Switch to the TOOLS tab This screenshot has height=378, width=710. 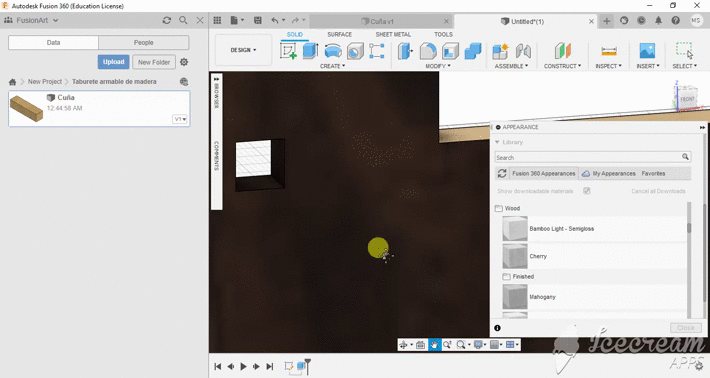coord(443,34)
